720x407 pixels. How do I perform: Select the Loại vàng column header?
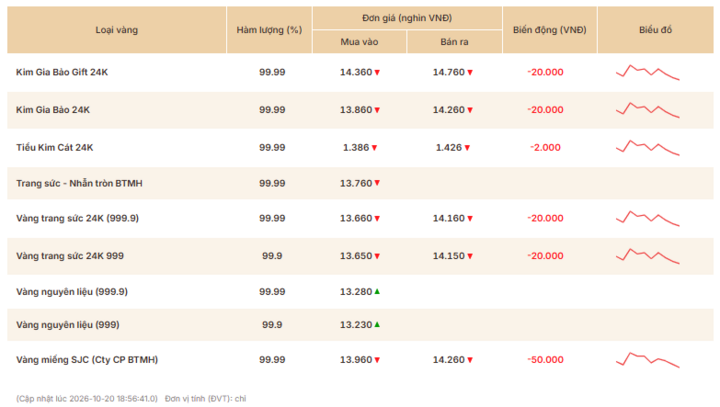click(x=117, y=30)
